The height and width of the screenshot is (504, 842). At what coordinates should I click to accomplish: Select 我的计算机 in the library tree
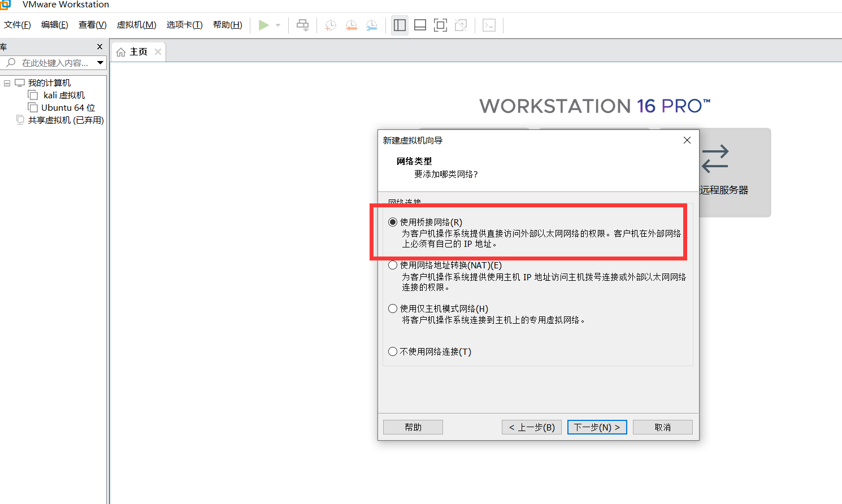pos(49,83)
